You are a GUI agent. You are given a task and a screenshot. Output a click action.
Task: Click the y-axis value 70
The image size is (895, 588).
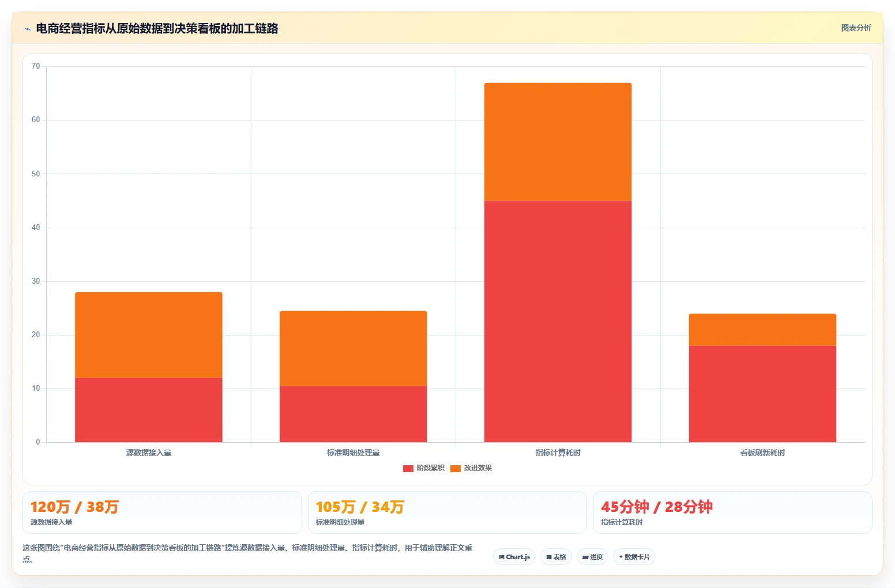coord(36,66)
